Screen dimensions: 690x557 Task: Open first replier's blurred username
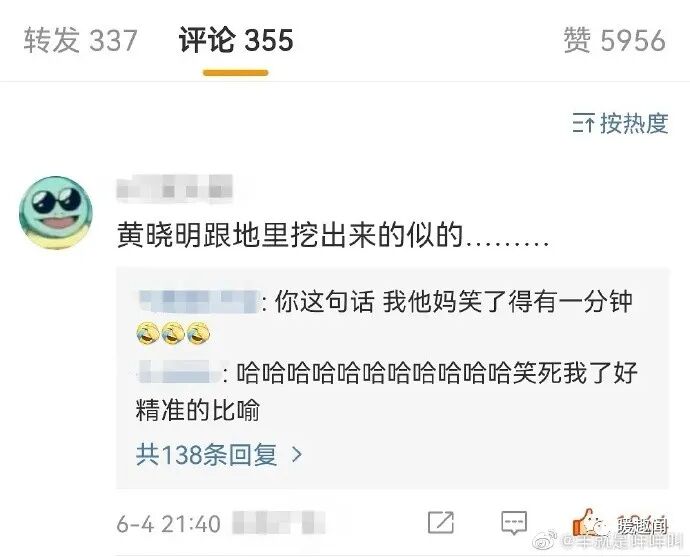(x=198, y=302)
